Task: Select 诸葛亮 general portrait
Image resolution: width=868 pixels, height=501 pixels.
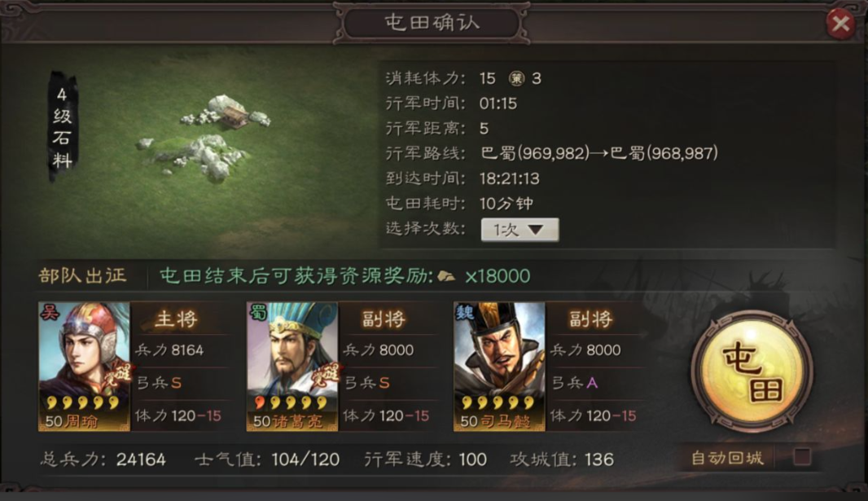Action: (292, 367)
